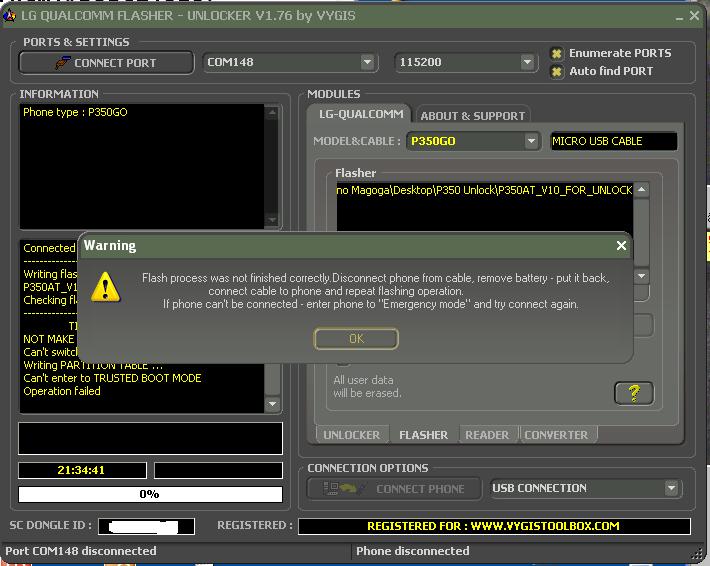Click the 0% progress bar

150,494
